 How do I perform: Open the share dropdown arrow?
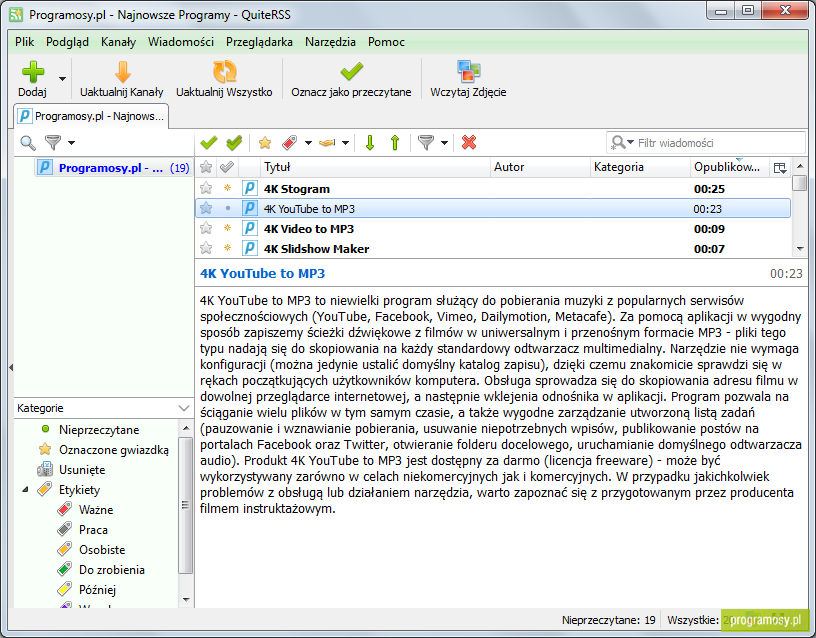[346, 143]
